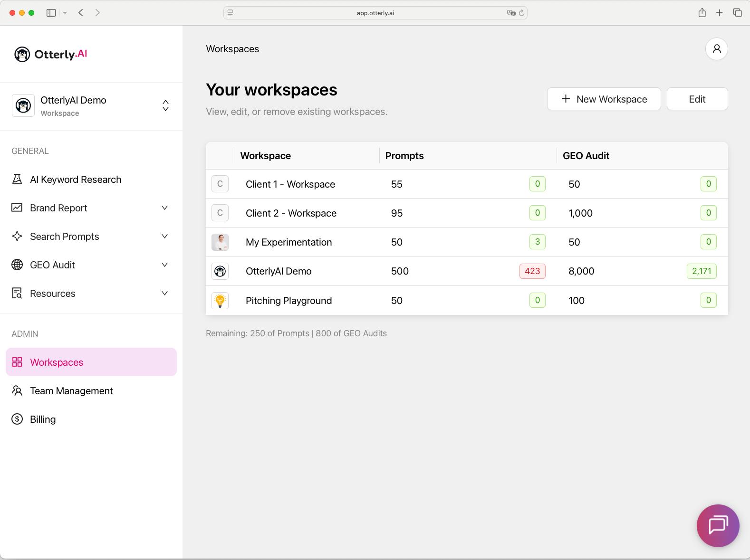This screenshot has height=560, width=750.
Task: Expand the GEO Audit menu chevron
Action: pyautogui.click(x=164, y=265)
